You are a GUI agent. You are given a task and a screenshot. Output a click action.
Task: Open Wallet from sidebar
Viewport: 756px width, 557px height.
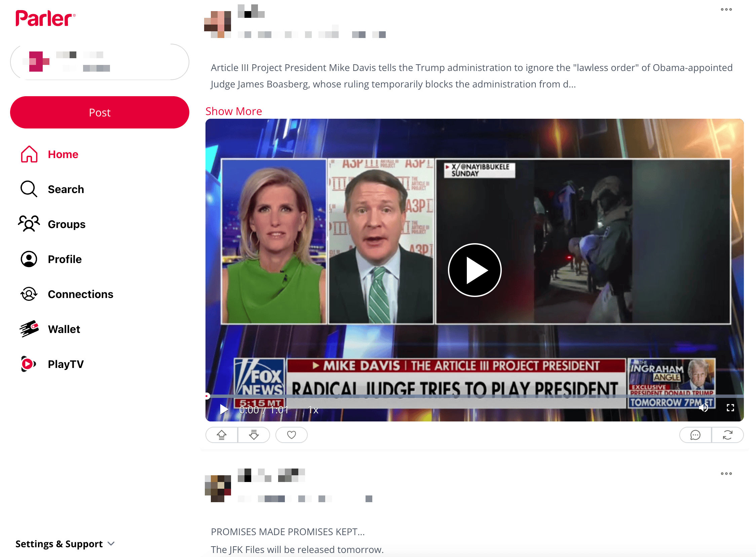coord(64,329)
